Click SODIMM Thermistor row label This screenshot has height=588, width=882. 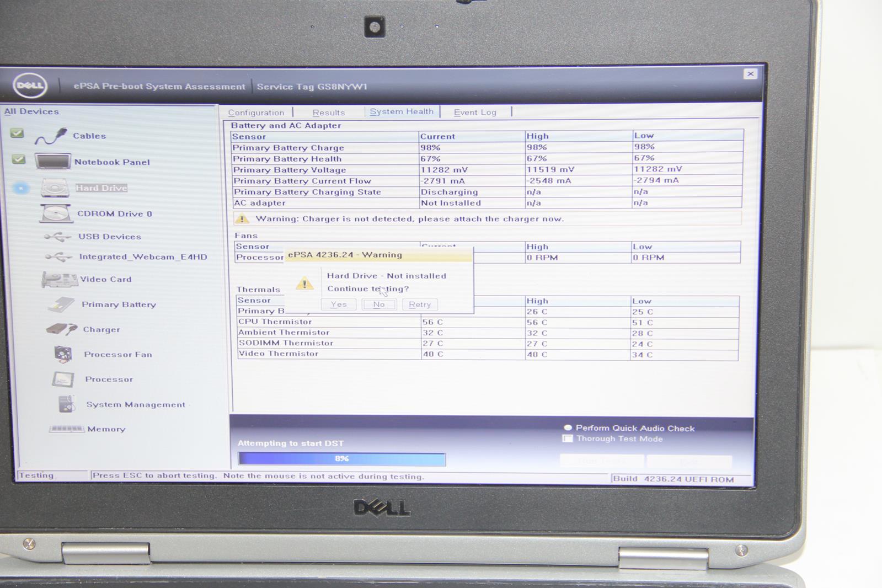[x=286, y=343]
